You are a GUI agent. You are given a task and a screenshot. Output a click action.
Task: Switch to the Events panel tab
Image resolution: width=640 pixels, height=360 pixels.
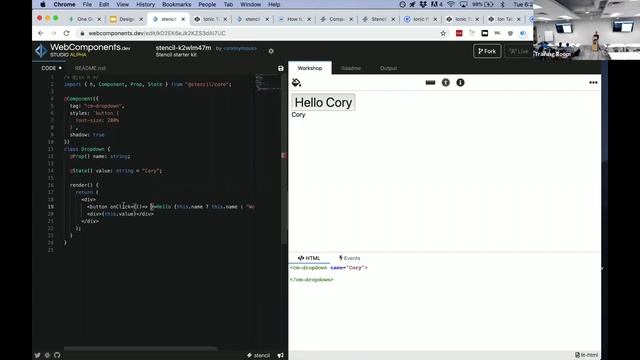coord(349,258)
